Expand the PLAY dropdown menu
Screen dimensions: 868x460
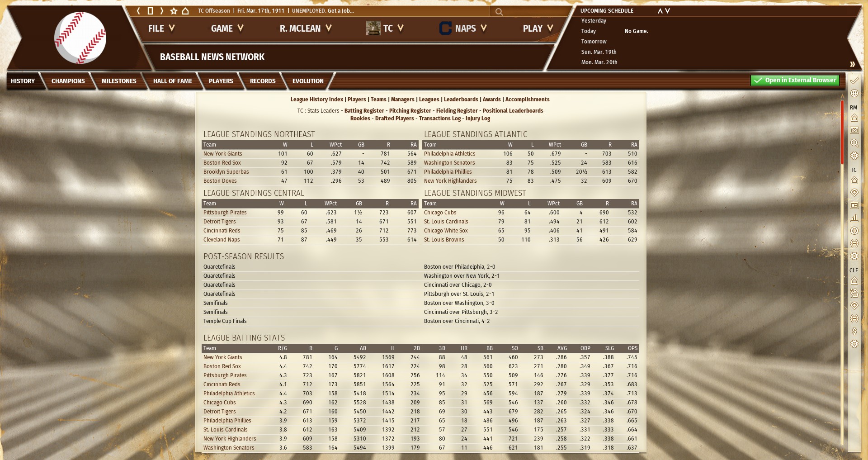(538, 28)
